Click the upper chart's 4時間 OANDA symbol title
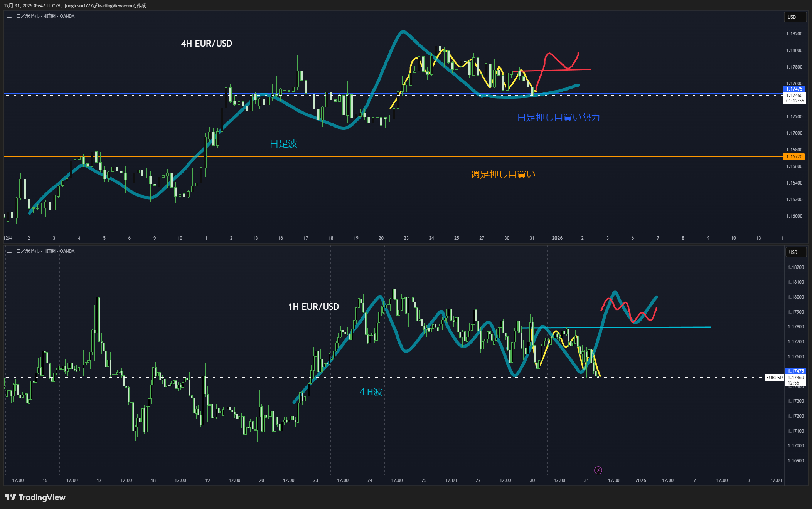 [40, 16]
